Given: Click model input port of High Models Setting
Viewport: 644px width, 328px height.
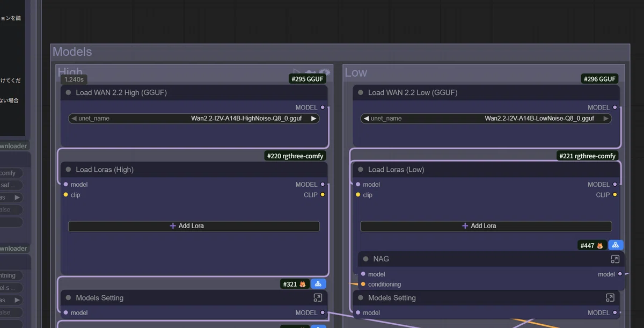Looking at the screenshot, I should click(x=65, y=312).
